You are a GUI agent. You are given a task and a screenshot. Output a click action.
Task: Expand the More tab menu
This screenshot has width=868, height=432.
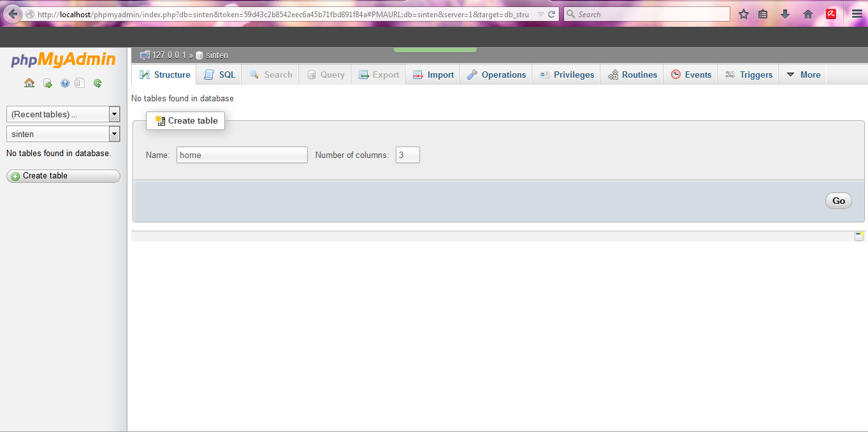tap(803, 75)
